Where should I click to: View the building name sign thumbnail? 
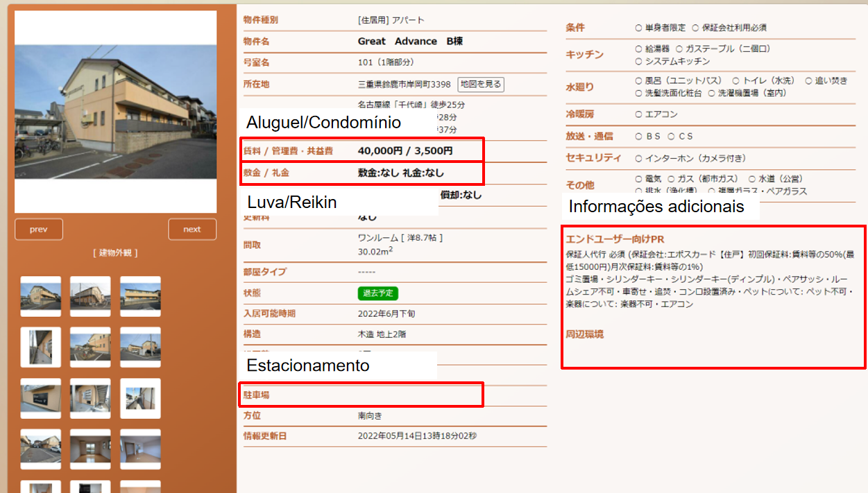40,398
